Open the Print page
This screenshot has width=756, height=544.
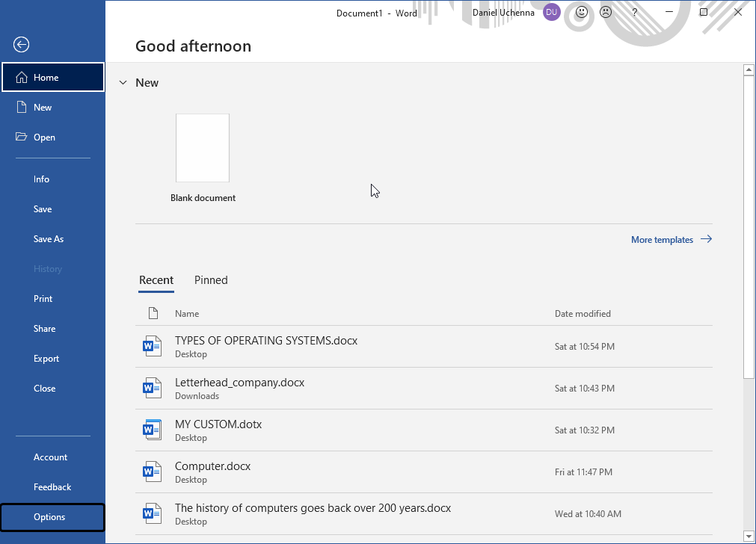tap(43, 299)
